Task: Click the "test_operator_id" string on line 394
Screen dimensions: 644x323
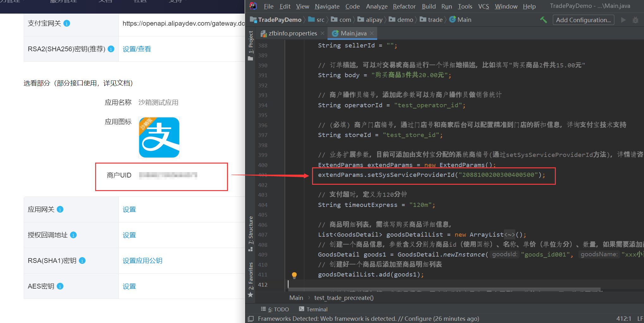Action: 428,105
